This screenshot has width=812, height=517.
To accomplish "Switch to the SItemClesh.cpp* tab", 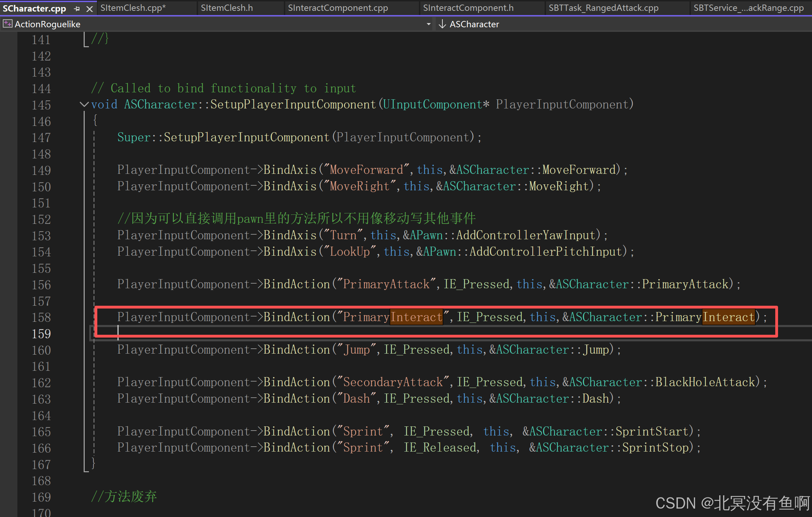I will click(x=133, y=8).
